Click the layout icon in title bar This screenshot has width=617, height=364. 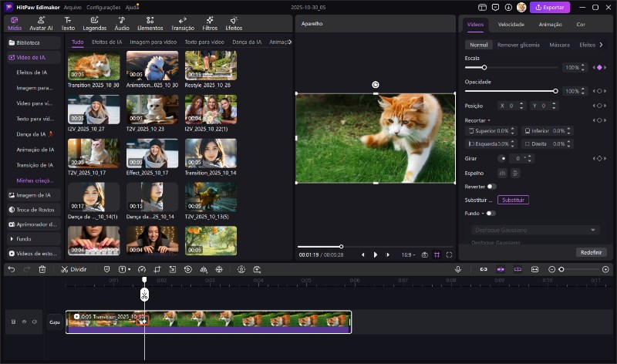pyautogui.click(x=483, y=7)
